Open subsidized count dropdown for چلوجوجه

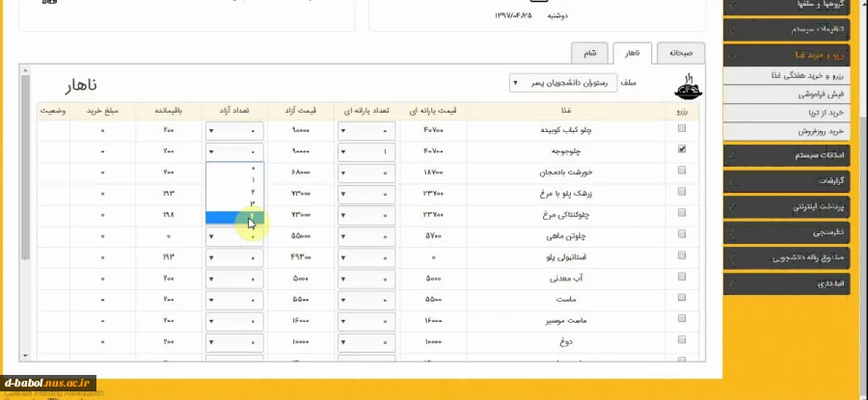coord(366,151)
